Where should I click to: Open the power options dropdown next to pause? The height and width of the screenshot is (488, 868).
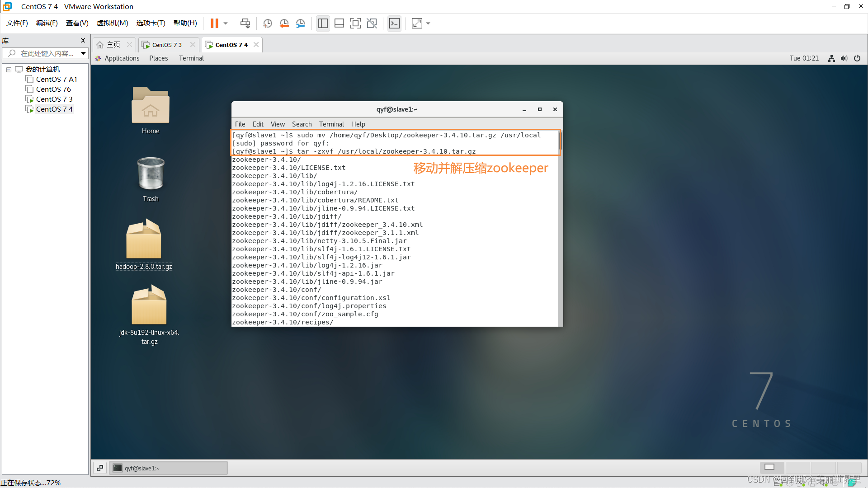226,23
